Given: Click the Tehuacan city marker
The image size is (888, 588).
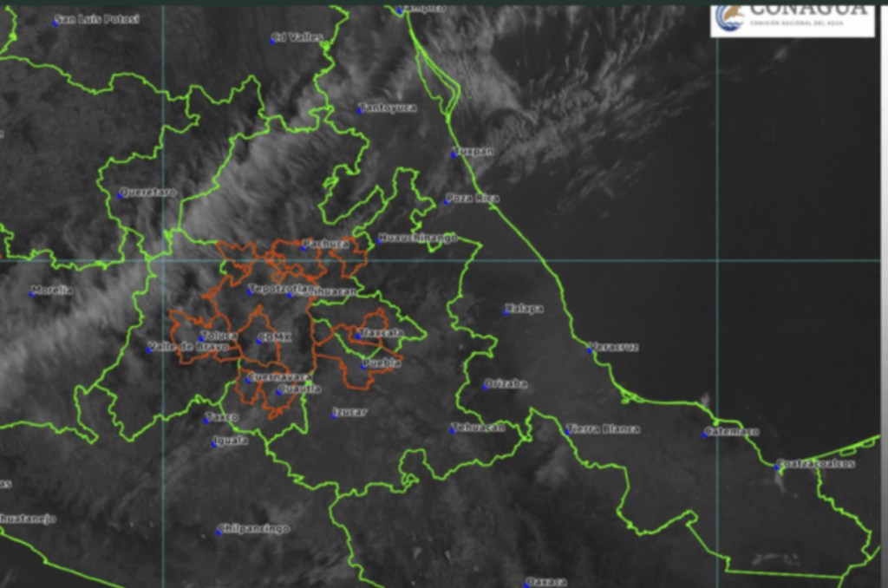Looking at the screenshot, I should [453, 428].
